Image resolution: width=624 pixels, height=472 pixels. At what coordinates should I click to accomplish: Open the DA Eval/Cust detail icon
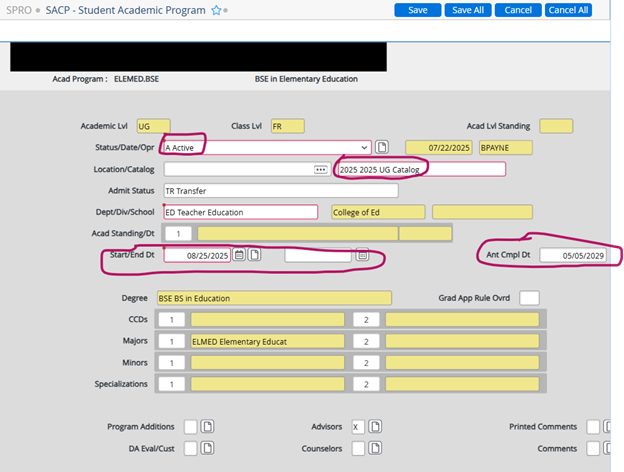(208, 449)
